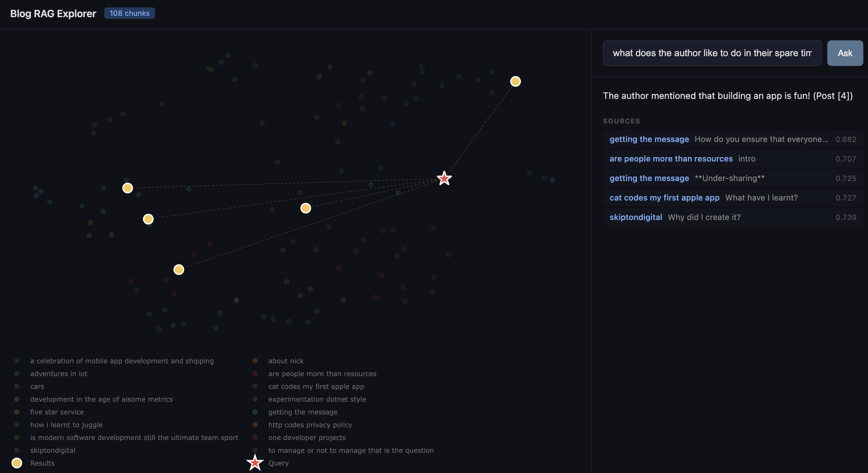The width and height of the screenshot is (868, 473).
Task: Click the red star Query marker on the map
Action: coord(444,178)
